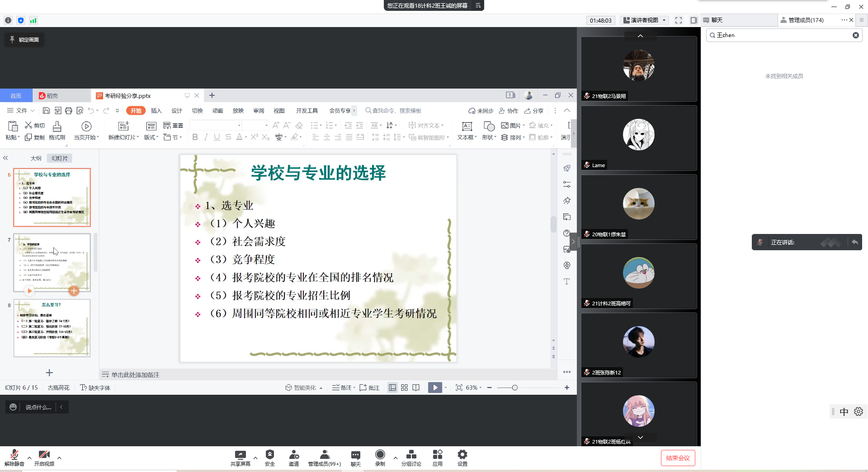
Task: Click the End Meeting (结束会议) button
Action: pos(678,458)
